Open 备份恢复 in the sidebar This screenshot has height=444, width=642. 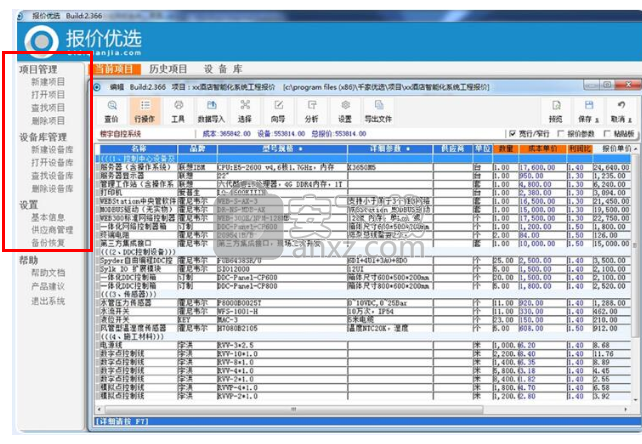coord(48,243)
